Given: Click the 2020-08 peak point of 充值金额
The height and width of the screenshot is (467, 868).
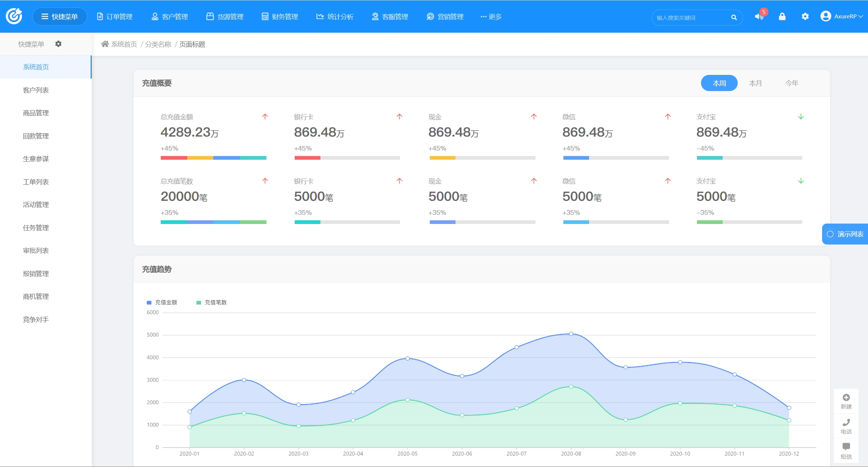Looking at the screenshot, I should click(x=571, y=334).
